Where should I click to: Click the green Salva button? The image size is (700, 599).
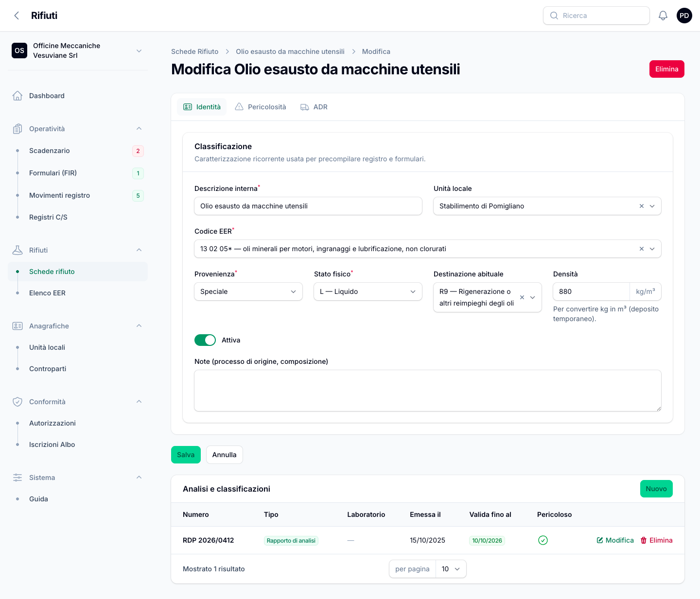(x=186, y=455)
